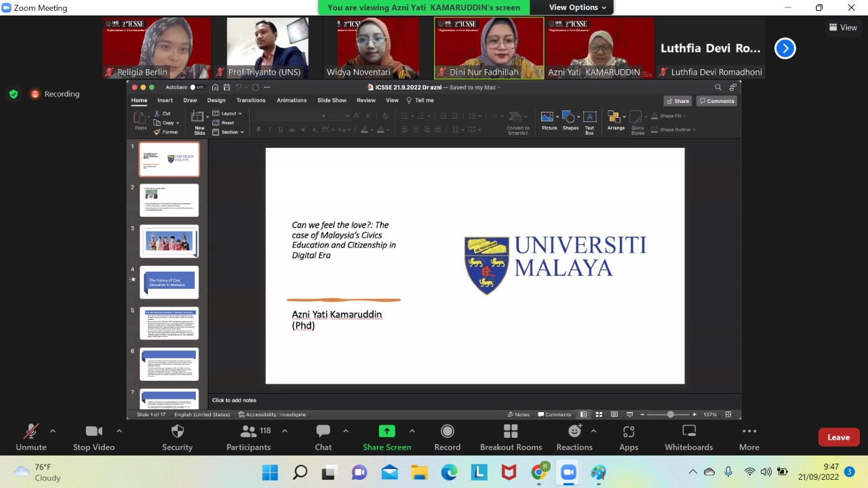The width and height of the screenshot is (868, 488).
Task: Open the View Options dropdown in Zoom
Action: pos(574,7)
